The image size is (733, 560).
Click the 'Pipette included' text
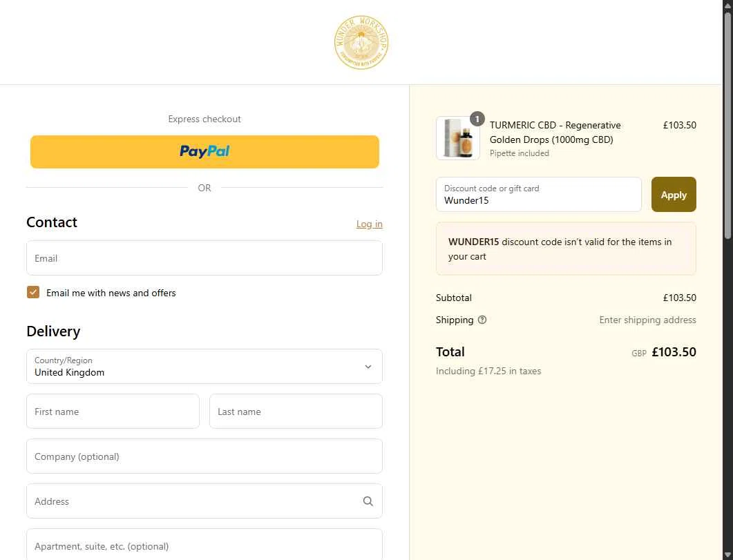coord(519,153)
